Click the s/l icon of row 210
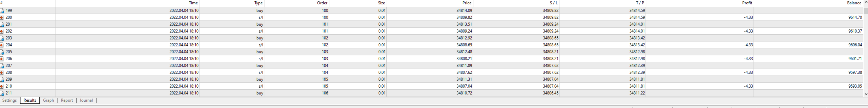This screenshot has height=108, width=868. (2, 86)
